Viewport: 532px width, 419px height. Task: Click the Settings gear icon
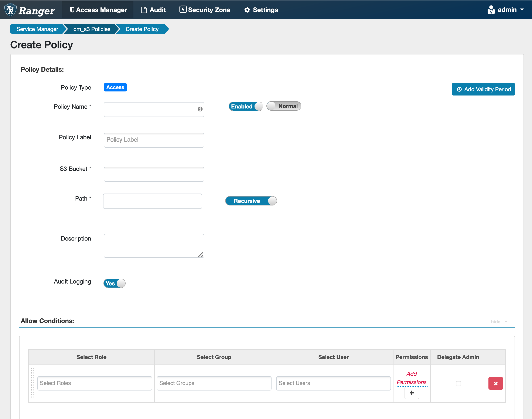coord(247,10)
